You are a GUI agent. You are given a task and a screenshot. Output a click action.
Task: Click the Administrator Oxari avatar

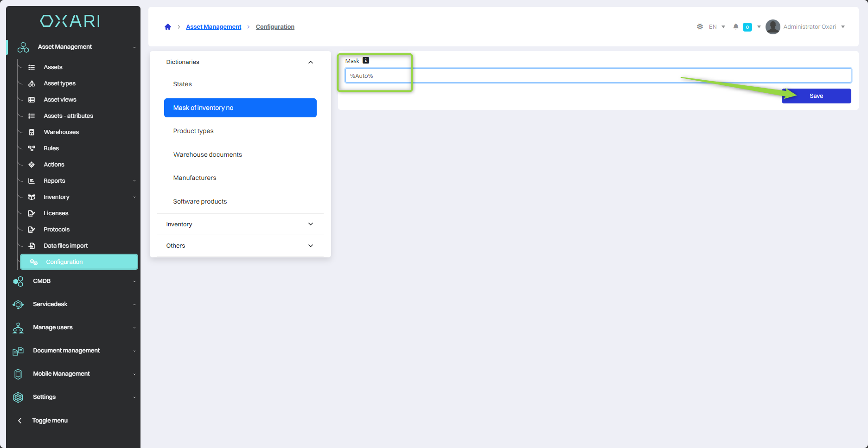pyautogui.click(x=772, y=27)
